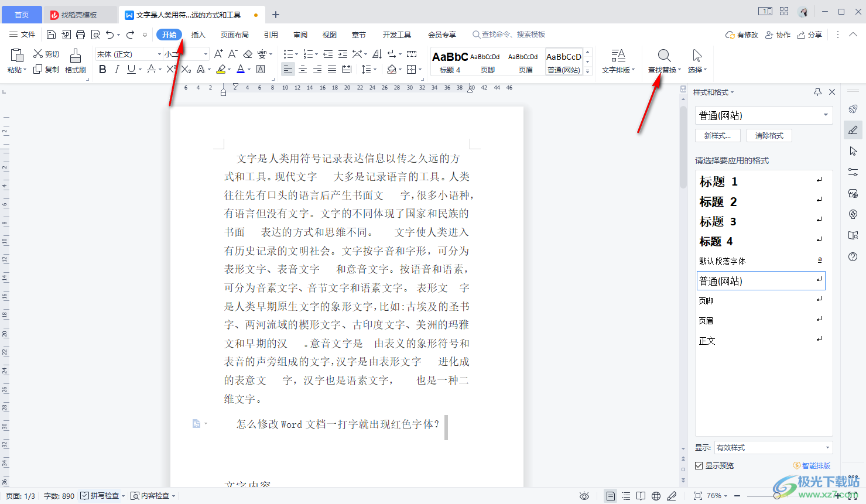
Task: Click the Cut (剪切) scissors button
Action: [46, 54]
